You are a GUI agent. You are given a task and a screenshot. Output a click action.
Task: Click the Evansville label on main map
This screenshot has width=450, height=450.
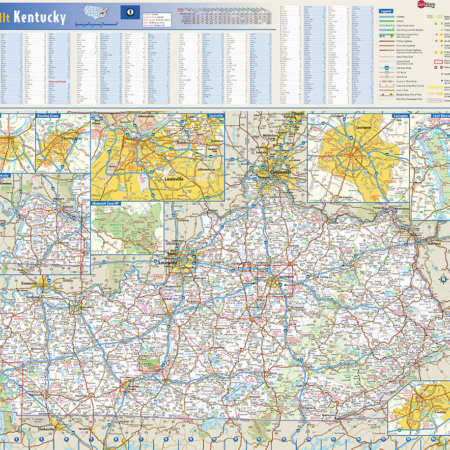pyautogui.click(x=28, y=283)
